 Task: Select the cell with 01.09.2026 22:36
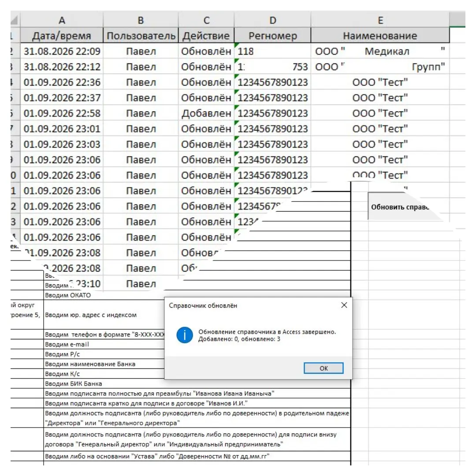pos(62,82)
